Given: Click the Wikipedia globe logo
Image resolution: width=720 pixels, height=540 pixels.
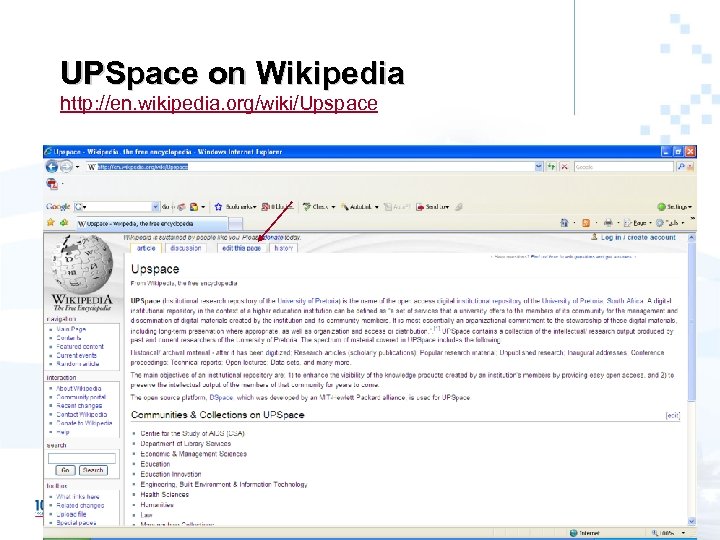Looking at the screenshot, I should (x=82, y=263).
